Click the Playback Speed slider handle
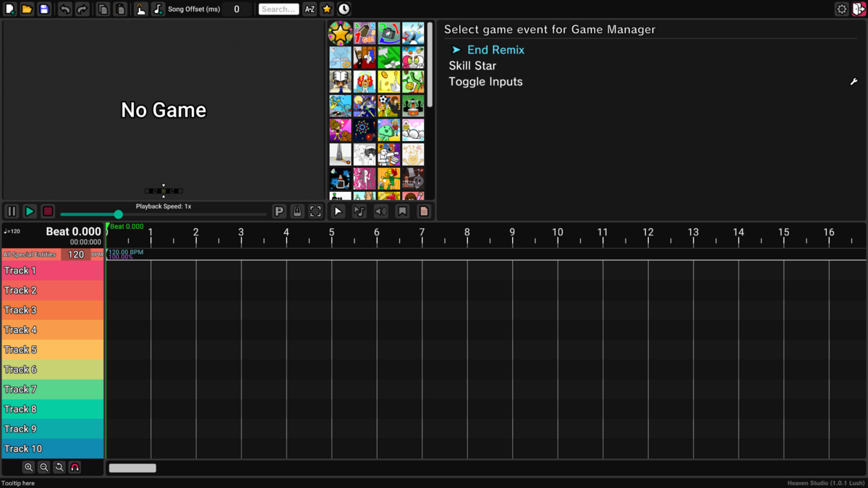 coord(119,214)
